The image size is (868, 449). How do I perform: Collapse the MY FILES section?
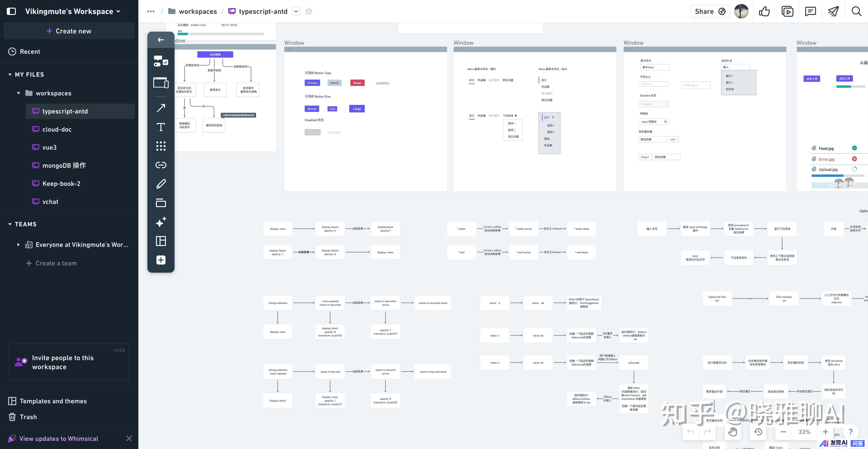tap(10, 75)
